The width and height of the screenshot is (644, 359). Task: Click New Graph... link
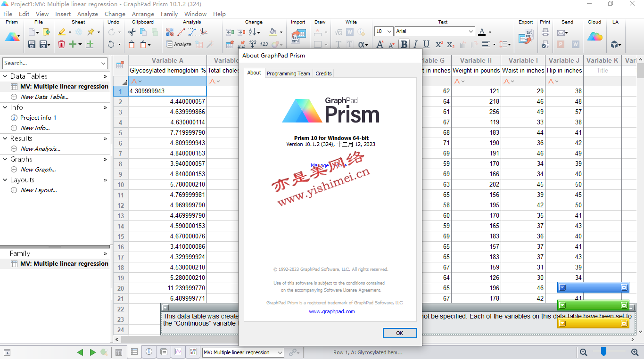[38, 170]
